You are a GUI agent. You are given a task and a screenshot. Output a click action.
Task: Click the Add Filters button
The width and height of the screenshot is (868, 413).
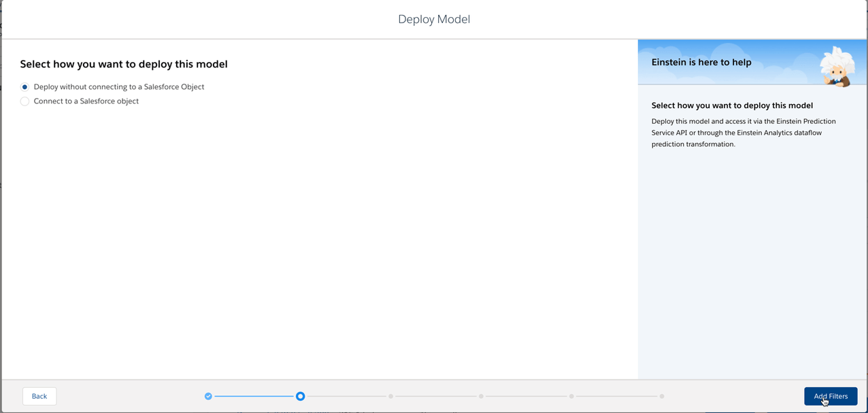pos(830,396)
